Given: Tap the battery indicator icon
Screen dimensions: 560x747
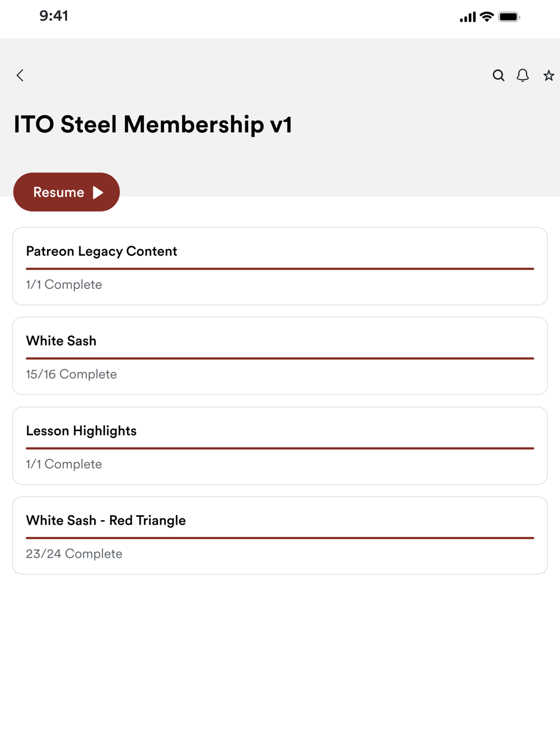Looking at the screenshot, I should pyautogui.click(x=509, y=17).
